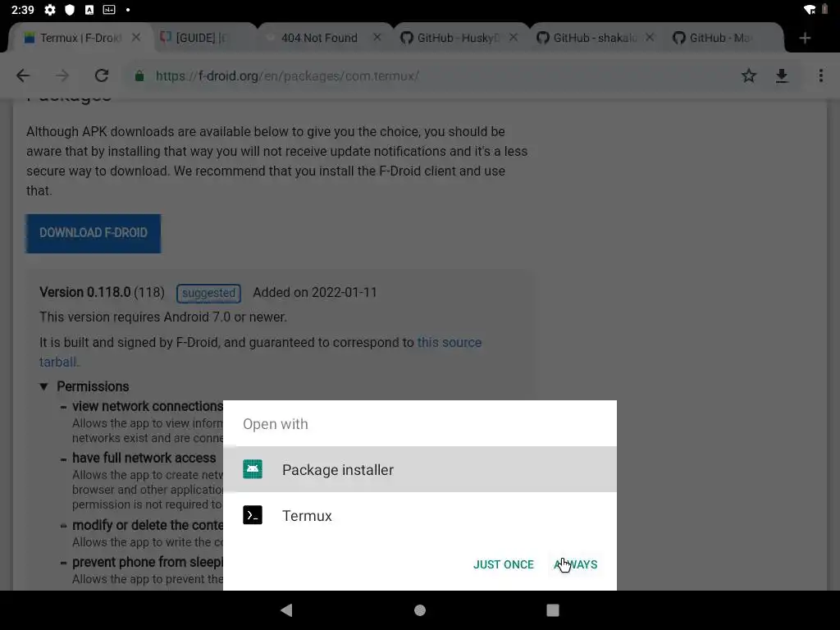Tap the Android home navigation button
The height and width of the screenshot is (630, 840).
420,610
